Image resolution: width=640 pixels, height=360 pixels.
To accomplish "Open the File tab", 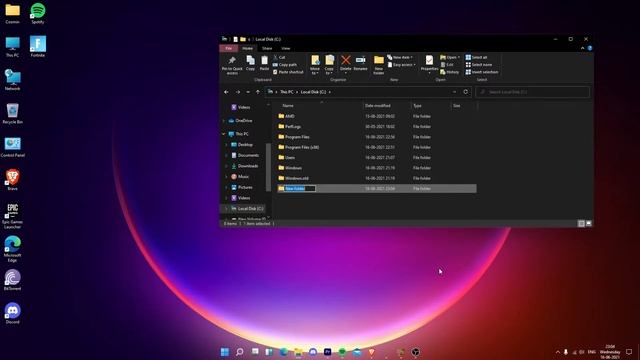I will [x=229, y=49].
